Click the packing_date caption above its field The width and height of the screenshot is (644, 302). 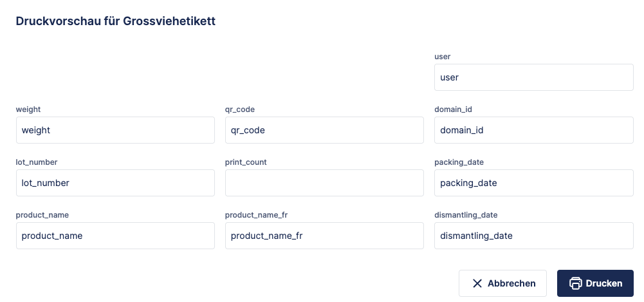[459, 162]
